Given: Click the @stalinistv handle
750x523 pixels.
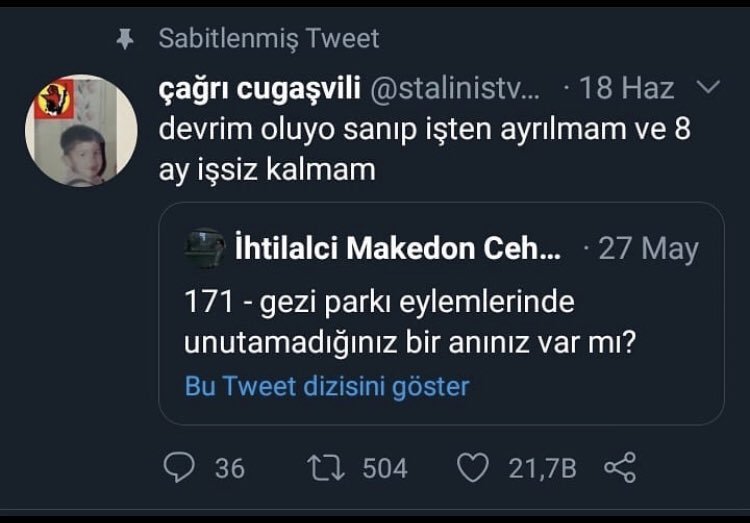Looking at the screenshot, I should (455, 89).
